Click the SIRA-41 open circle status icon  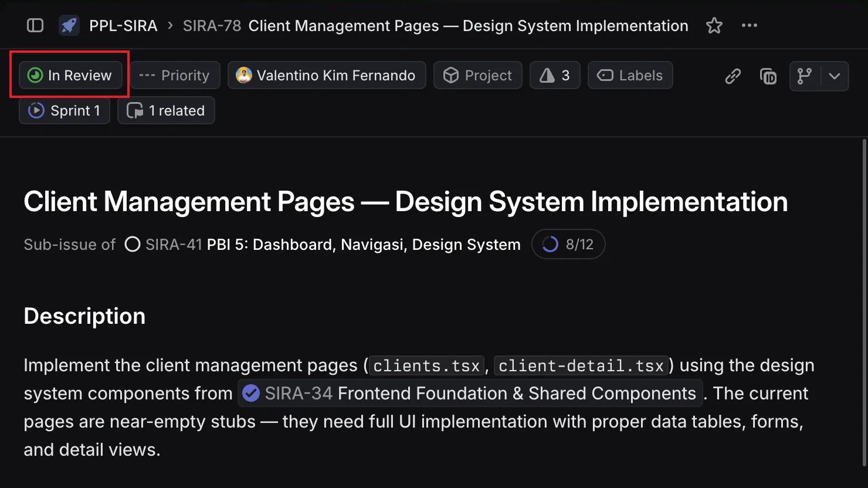(133, 244)
